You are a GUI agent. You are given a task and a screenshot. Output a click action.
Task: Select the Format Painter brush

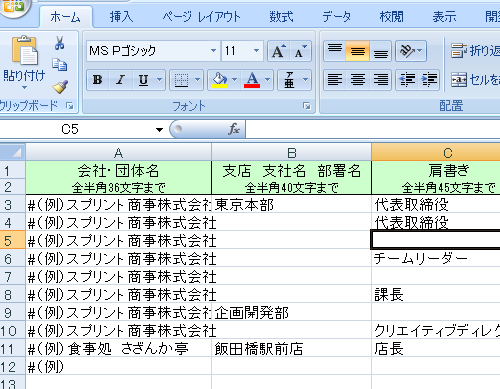coord(60,87)
